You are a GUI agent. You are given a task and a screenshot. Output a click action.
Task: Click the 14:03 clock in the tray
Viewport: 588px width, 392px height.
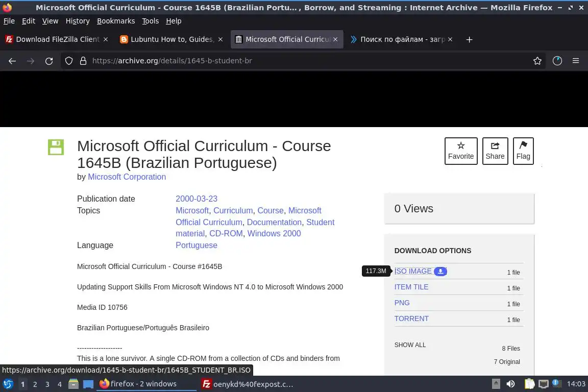pyautogui.click(x=576, y=384)
